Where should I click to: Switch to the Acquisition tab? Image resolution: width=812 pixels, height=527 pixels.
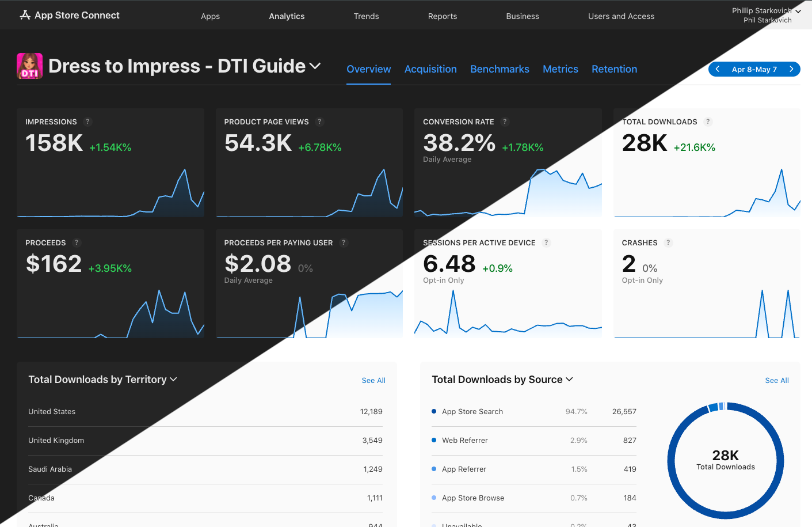(430, 69)
